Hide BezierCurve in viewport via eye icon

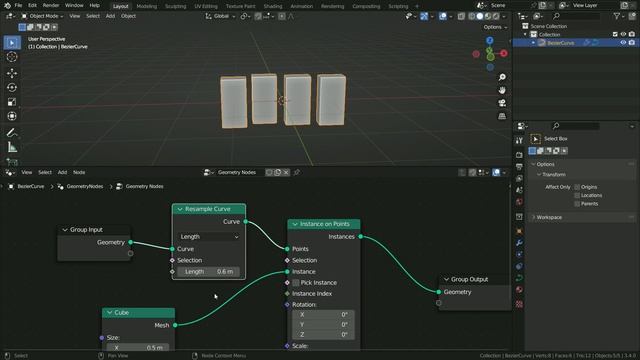click(623, 42)
